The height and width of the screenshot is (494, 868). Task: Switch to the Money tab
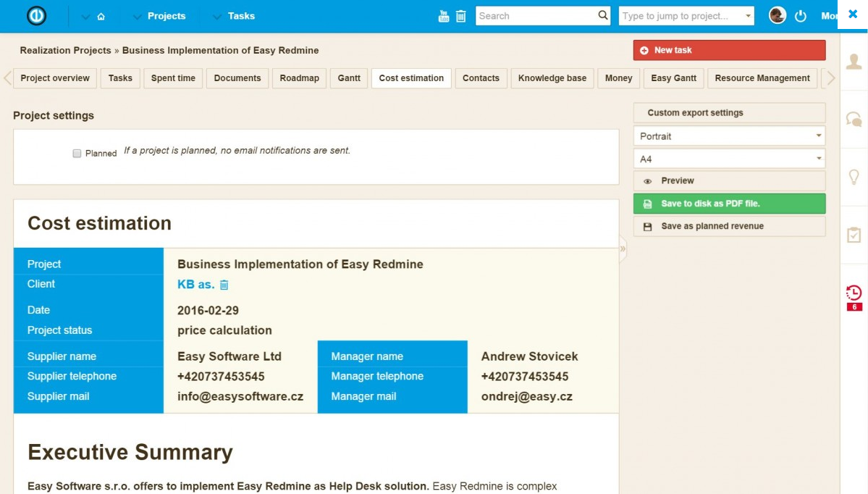pyautogui.click(x=618, y=78)
